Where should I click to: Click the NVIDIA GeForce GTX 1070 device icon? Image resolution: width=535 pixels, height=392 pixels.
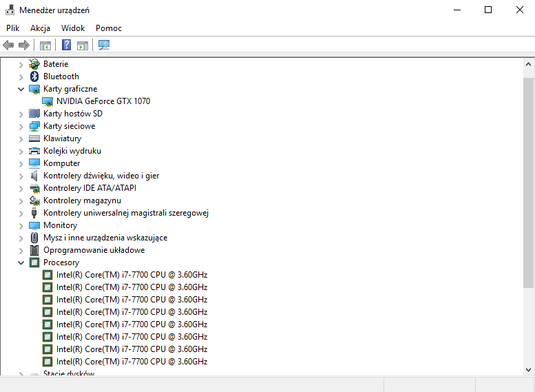pos(48,101)
